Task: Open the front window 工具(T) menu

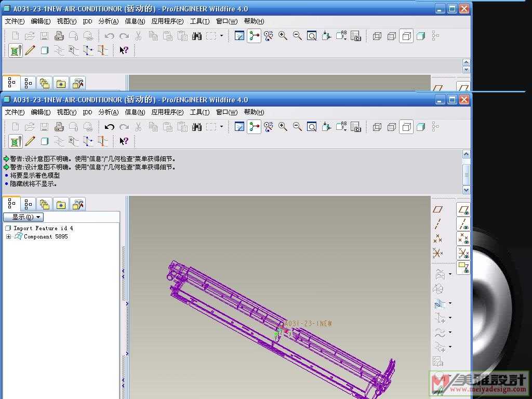Action: point(199,112)
